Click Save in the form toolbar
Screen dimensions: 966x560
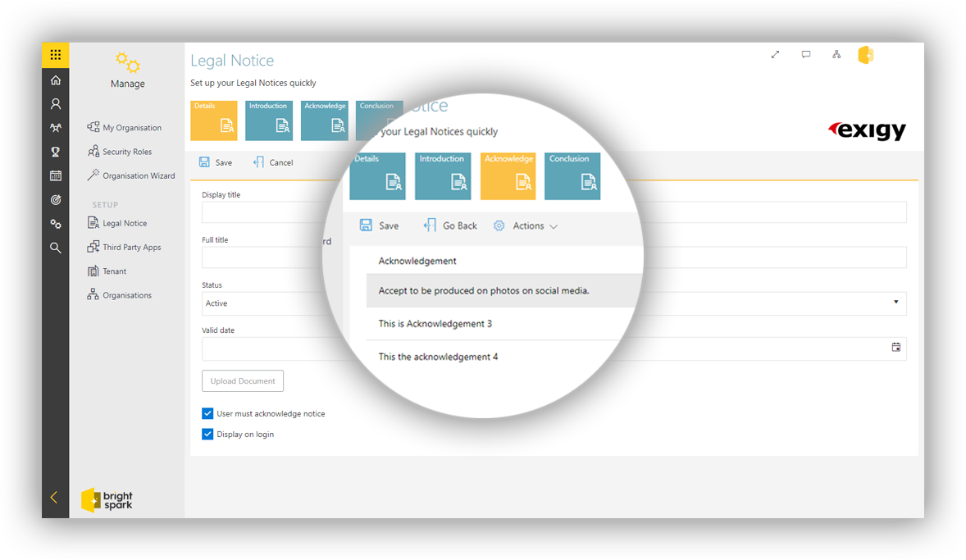click(x=216, y=162)
